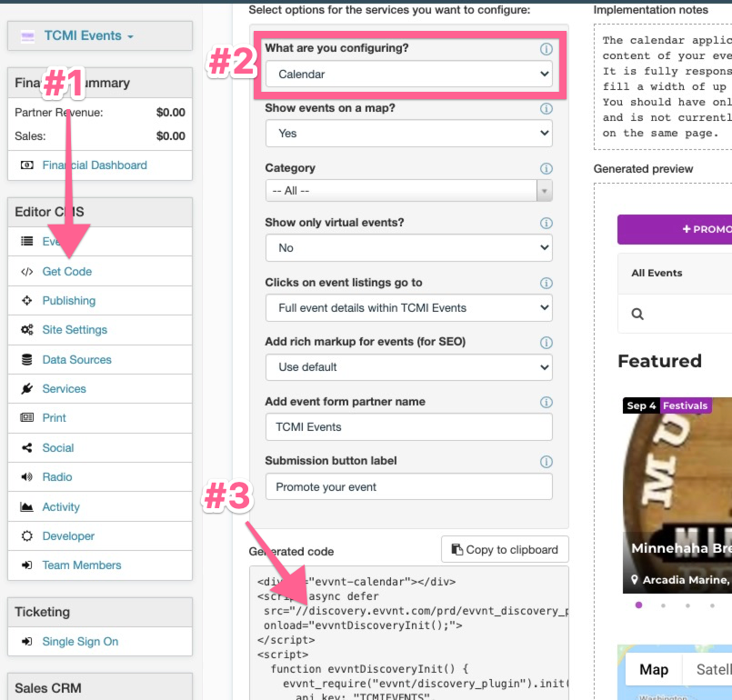Open the 'Add rich markup for events' dropdown
The image size is (732, 700).
pos(409,367)
